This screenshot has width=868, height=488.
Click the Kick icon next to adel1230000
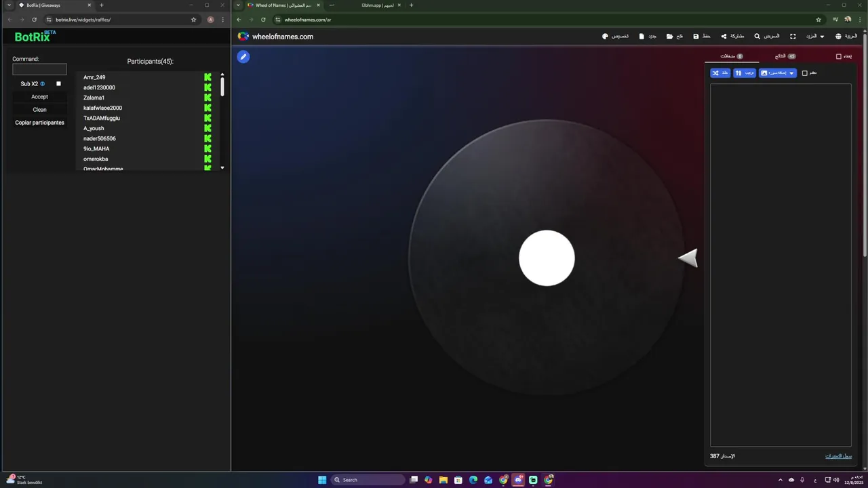[208, 87]
